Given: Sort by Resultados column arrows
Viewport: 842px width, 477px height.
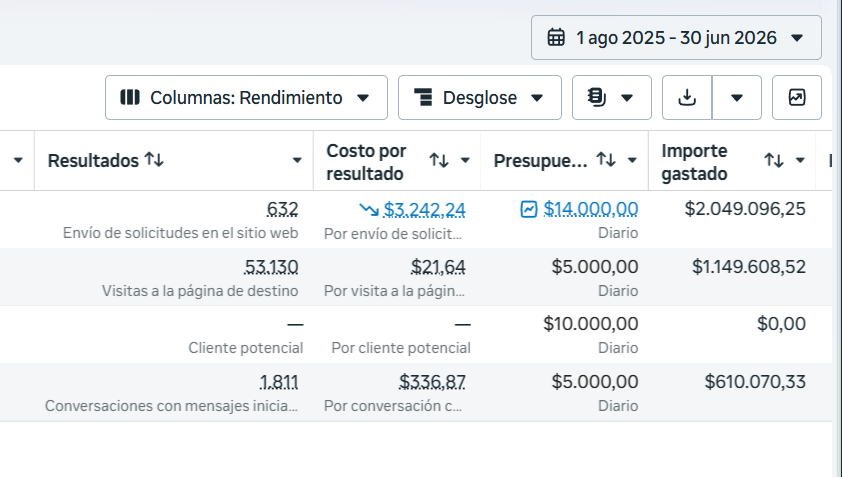Looking at the screenshot, I should pyautogui.click(x=154, y=160).
